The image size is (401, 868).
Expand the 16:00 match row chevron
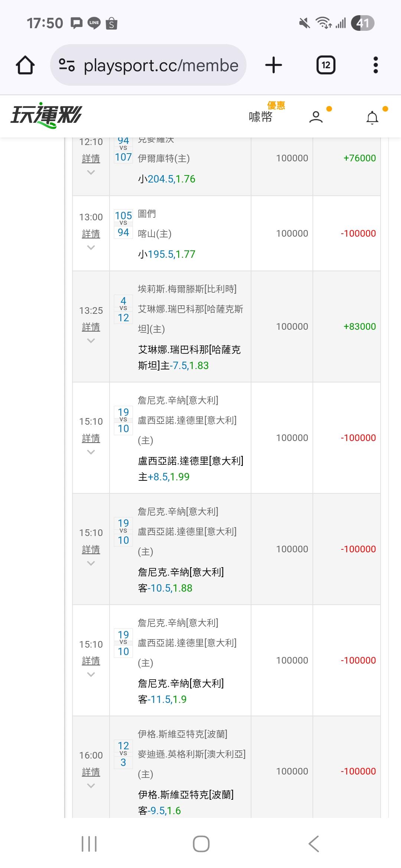click(x=91, y=786)
